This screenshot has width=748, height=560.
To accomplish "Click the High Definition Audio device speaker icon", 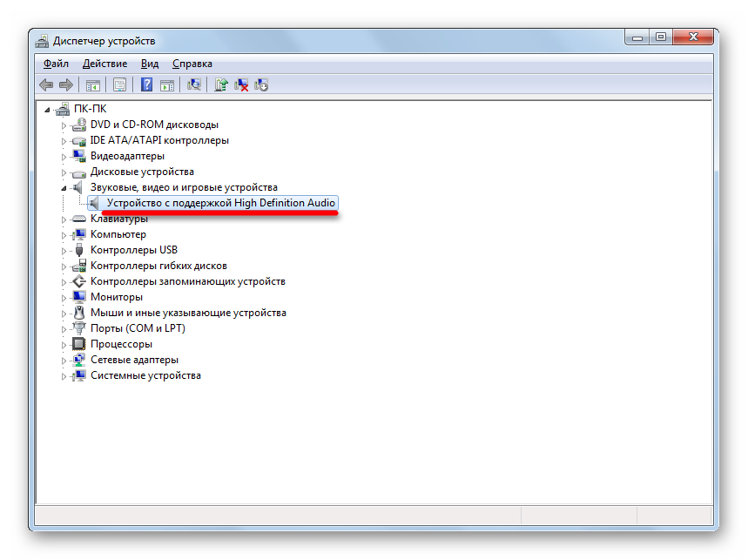I will point(94,203).
